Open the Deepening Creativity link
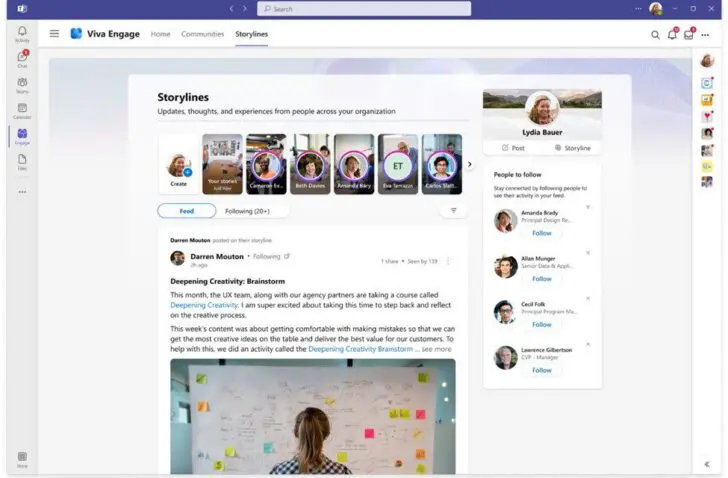728x478 pixels. point(204,305)
